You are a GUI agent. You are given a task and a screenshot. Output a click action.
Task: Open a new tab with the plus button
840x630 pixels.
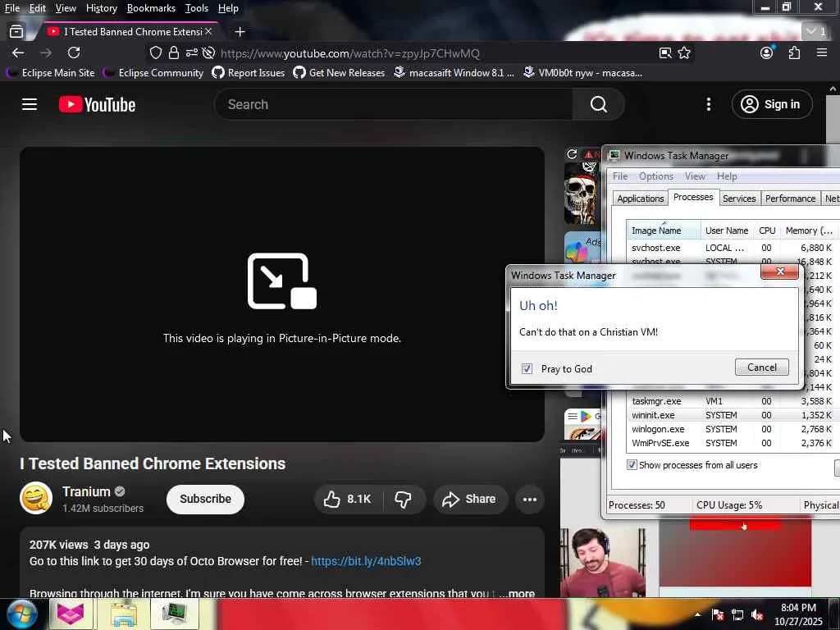click(x=240, y=32)
